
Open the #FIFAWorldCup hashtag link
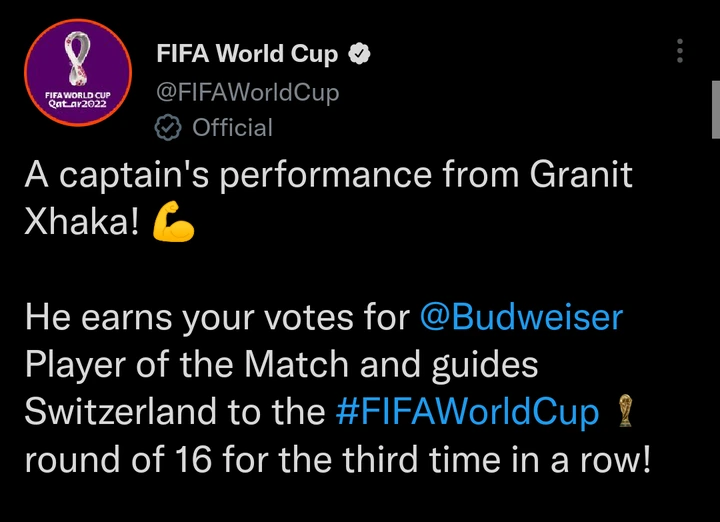pyautogui.click(x=468, y=411)
